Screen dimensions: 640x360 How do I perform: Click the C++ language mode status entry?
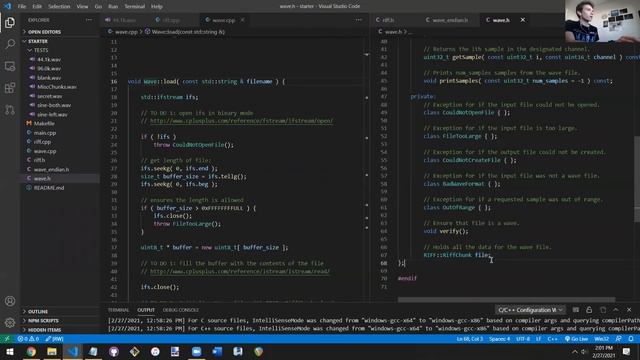point(552,339)
